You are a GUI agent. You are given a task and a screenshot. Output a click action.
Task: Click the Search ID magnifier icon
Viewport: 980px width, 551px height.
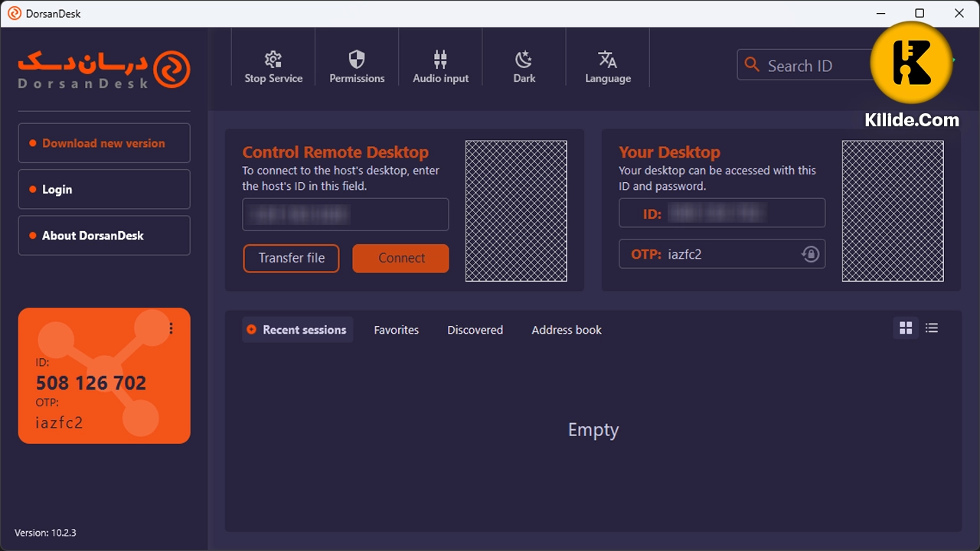753,65
